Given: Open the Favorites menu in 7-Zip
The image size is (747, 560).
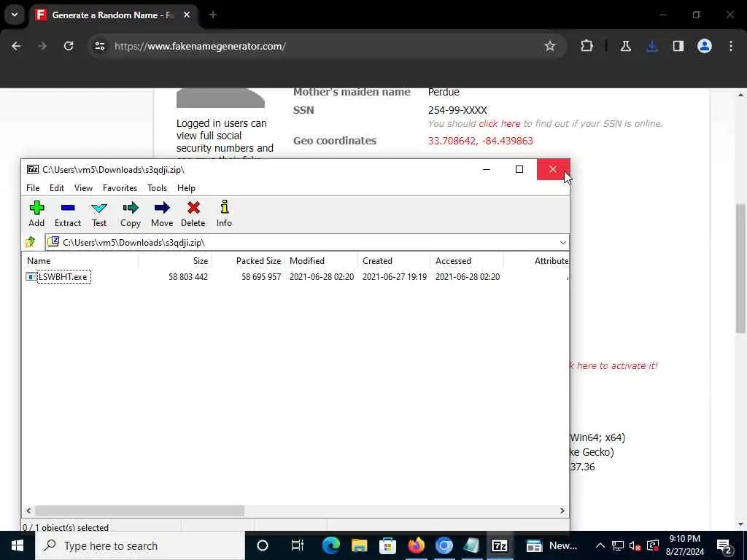Looking at the screenshot, I should point(120,188).
